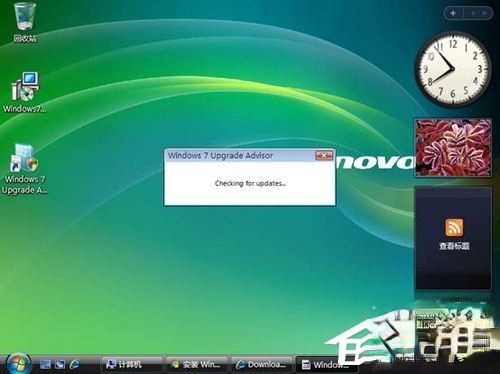Viewport: 500px width, 374px height.
Task: Click the RSS feed headlines icon
Action: tap(454, 227)
